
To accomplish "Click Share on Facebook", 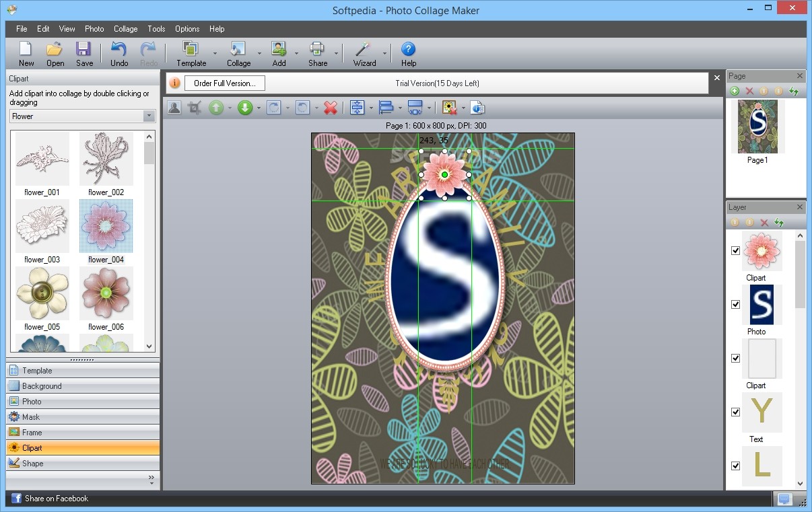I will 50,499.
